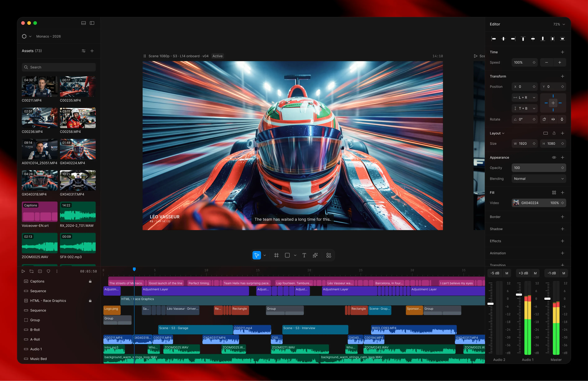Viewport: 588px width, 381px height.
Task: Select the Captions track row
Action: tap(59, 281)
